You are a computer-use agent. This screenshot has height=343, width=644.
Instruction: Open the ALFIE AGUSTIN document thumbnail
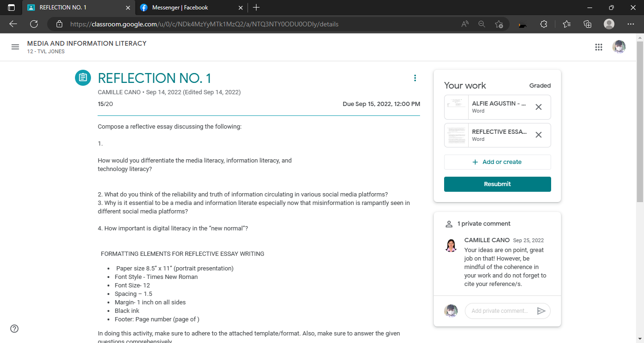456,107
